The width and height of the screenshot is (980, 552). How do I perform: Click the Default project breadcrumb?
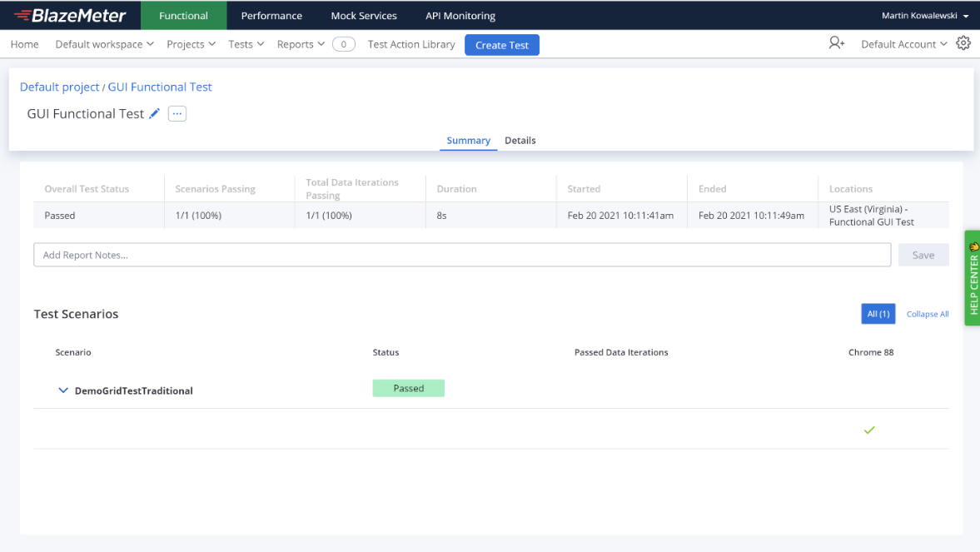point(59,87)
